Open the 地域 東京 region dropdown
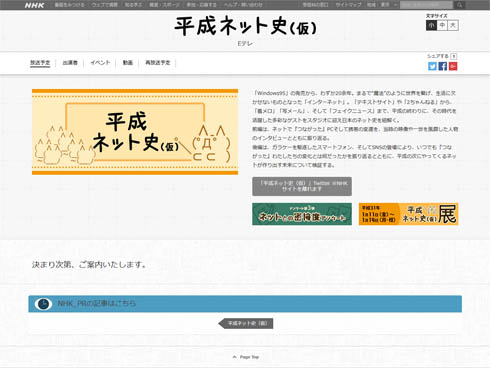This screenshot has width=490, height=368. pos(382,5)
